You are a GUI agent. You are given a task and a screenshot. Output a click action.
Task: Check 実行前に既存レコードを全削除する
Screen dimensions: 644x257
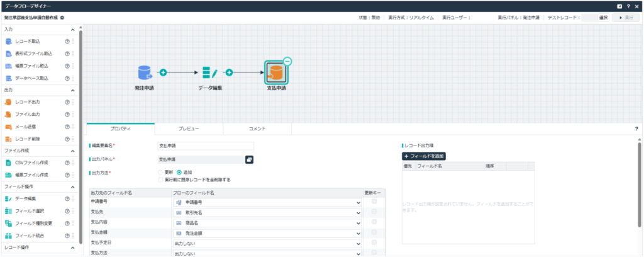[x=160, y=180]
